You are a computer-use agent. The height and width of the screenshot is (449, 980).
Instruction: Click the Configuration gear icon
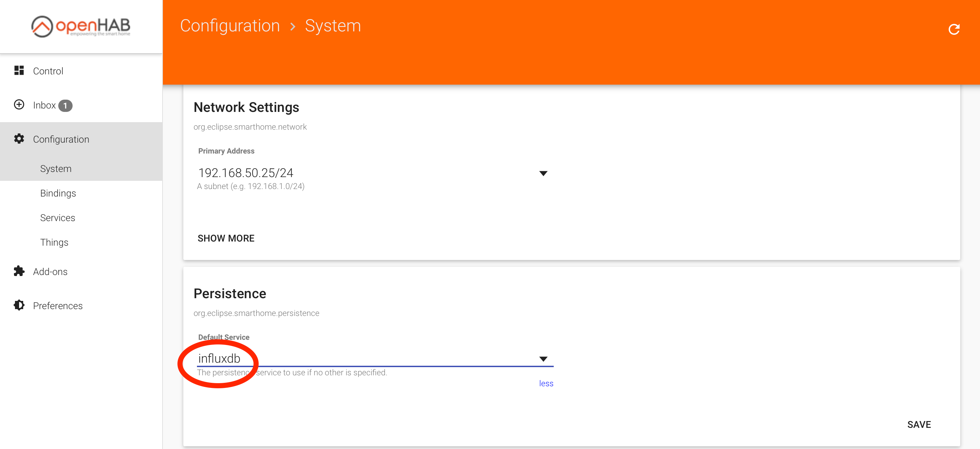[19, 139]
